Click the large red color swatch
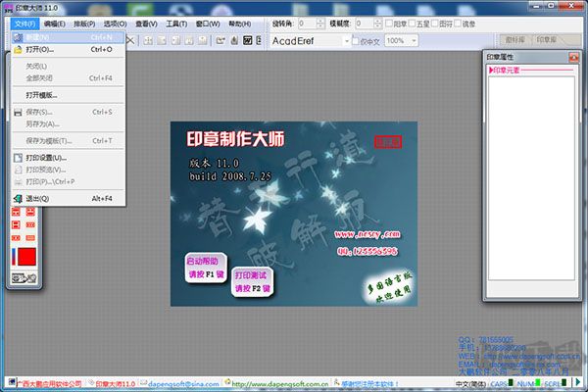 pyautogui.click(x=25, y=258)
